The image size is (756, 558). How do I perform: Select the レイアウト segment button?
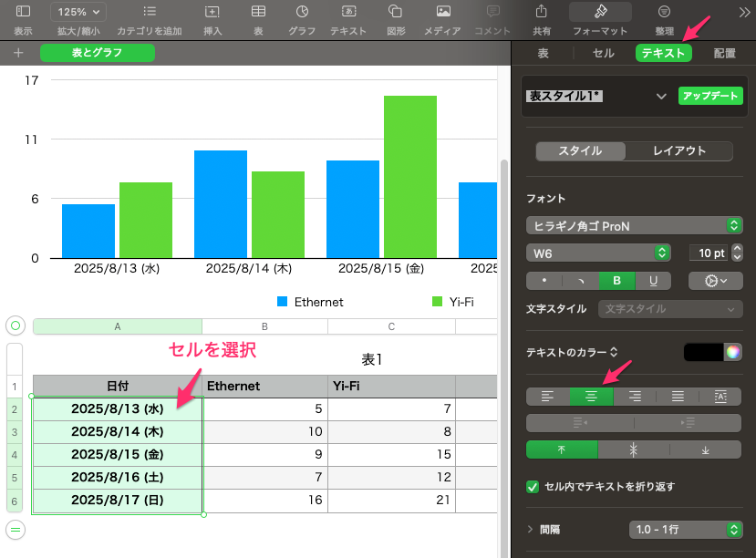tap(678, 151)
